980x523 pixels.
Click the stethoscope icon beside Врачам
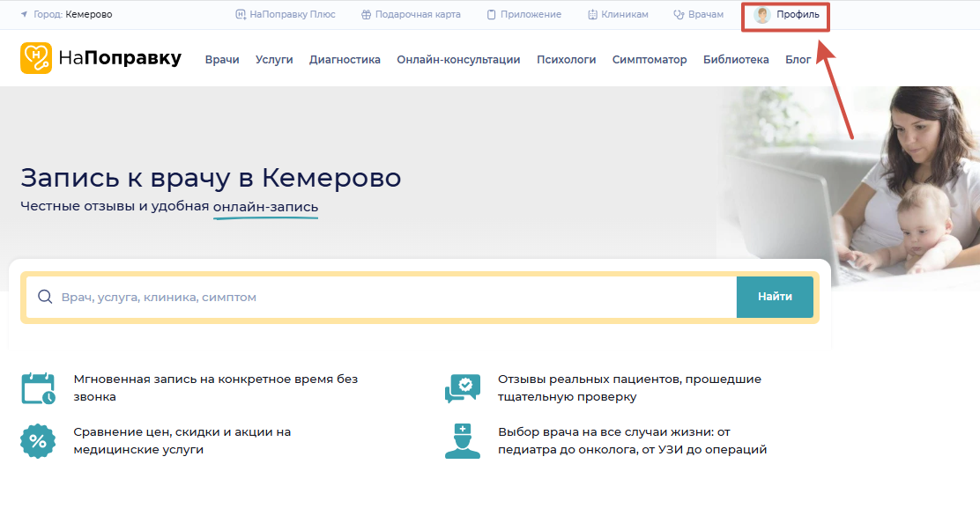click(x=679, y=14)
